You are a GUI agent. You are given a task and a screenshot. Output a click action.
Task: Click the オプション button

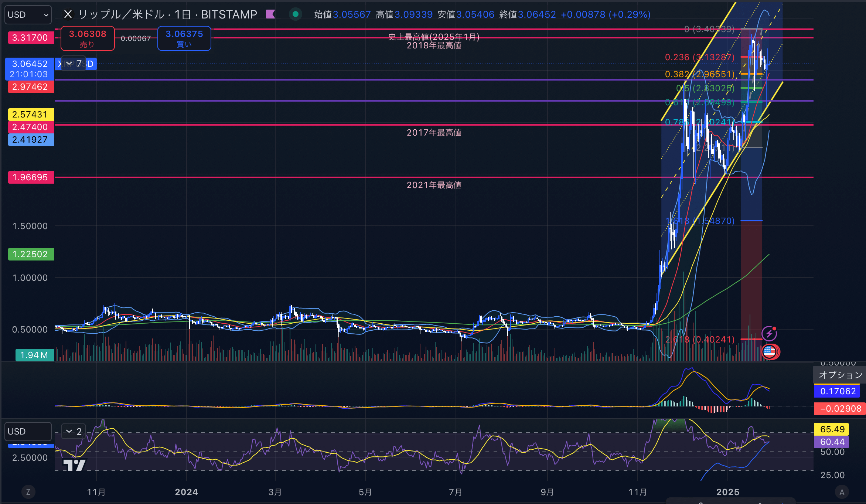click(841, 375)
